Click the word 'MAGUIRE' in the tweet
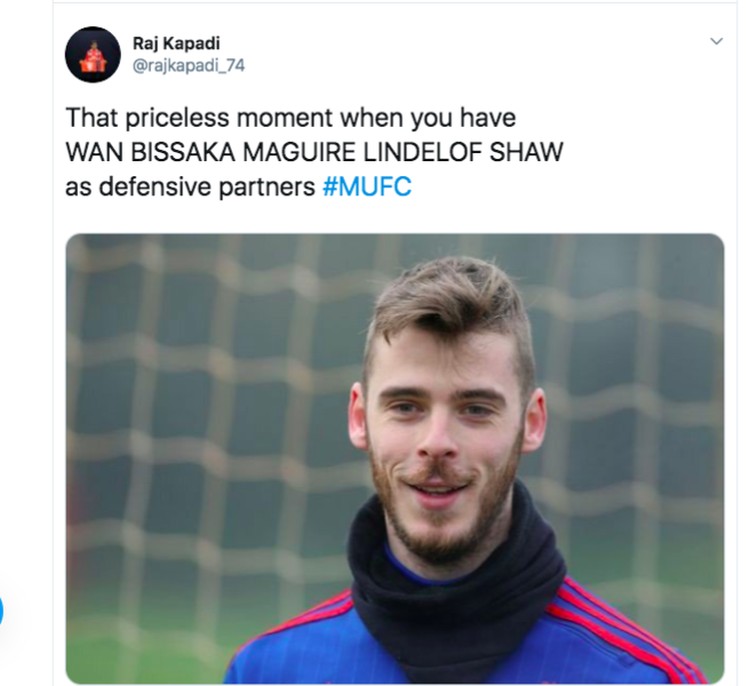This screenshot has height=686, width=750. click(299, 152)
